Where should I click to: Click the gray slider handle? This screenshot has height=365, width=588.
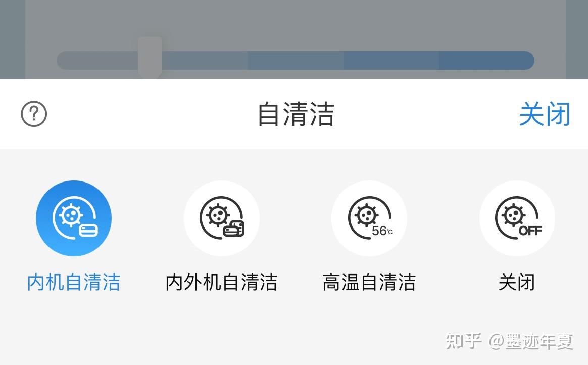tap(150, 57)
